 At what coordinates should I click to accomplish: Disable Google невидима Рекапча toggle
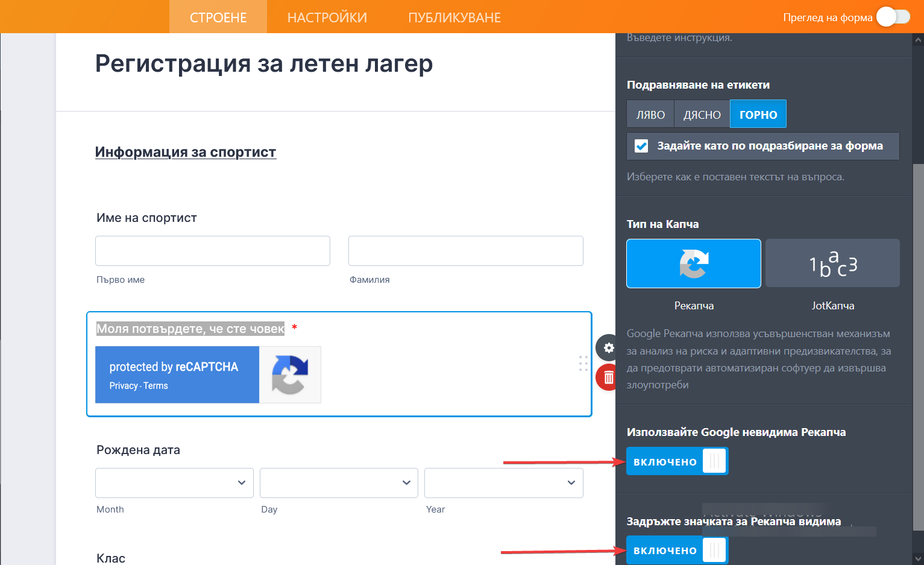click(677, 461)
